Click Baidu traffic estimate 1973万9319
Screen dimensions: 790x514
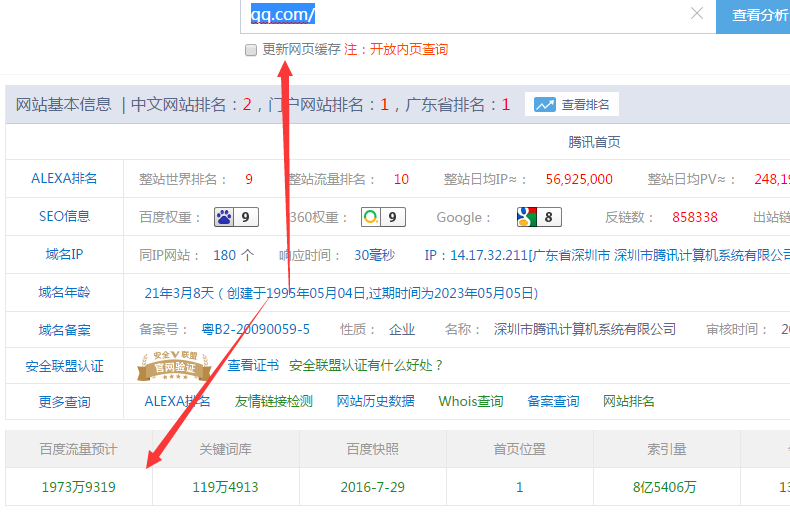click(x=79, y=487)
